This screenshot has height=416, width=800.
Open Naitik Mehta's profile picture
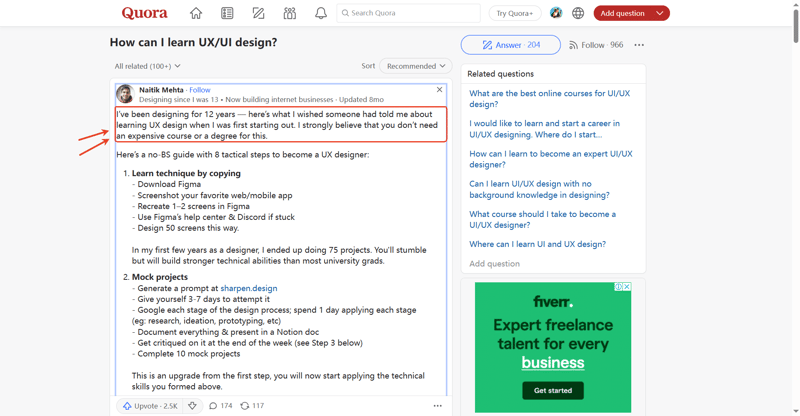pyautogui.click(x=125, y=94)
